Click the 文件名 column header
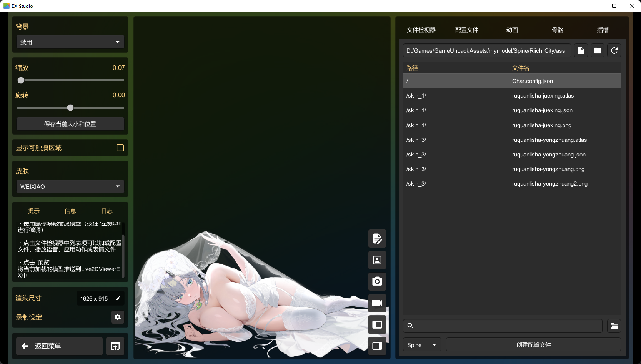The height and width of the screenshot is (364, 641). (521, 68)
